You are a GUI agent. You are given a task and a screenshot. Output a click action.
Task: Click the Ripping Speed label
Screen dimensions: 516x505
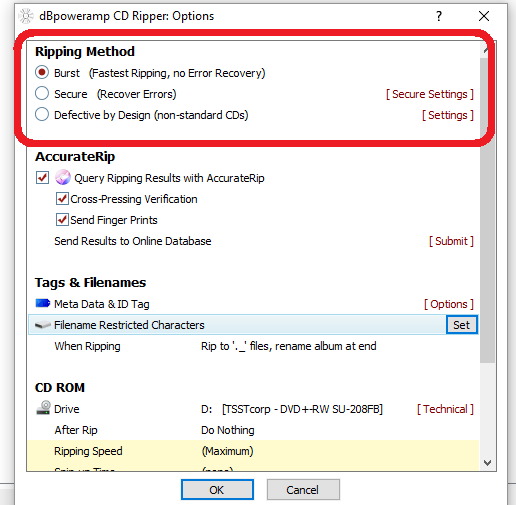[x=88, y=451]
